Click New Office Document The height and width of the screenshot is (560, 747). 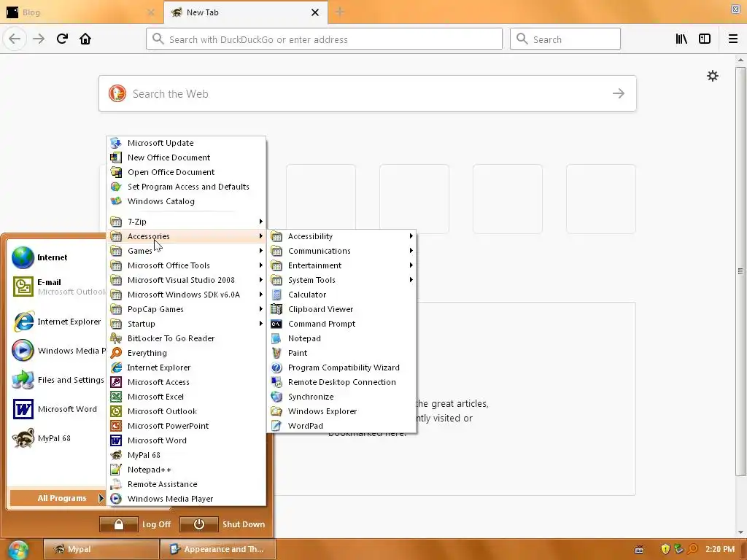point(186,157)
